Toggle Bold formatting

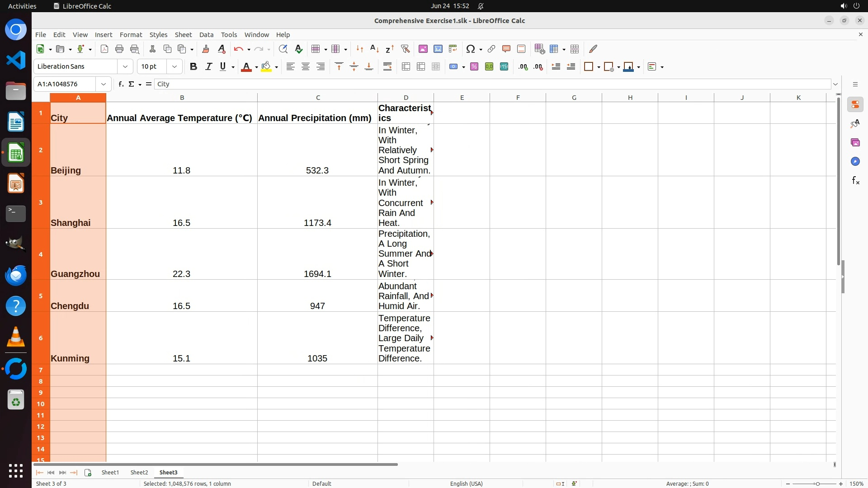pyautogui.click(x=193, y=67)
